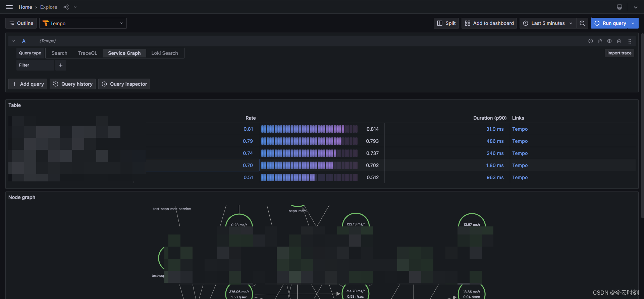Toggle the TV kiosk mode icon
The image size is (644, 299).
620,7
